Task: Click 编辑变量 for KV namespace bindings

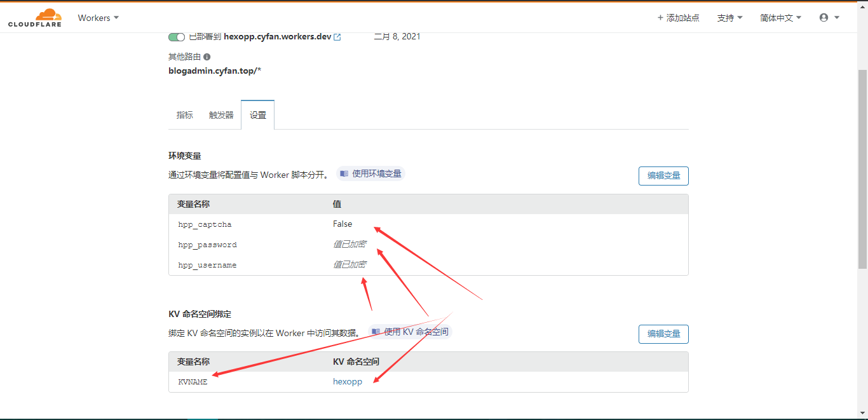Action: (663, 334)
